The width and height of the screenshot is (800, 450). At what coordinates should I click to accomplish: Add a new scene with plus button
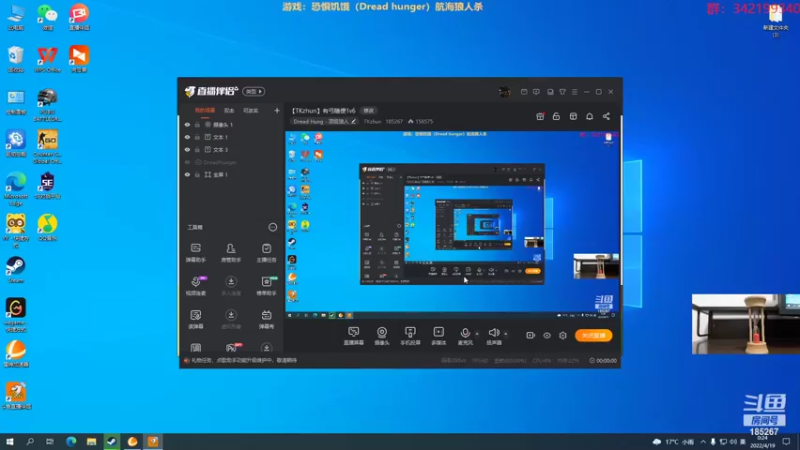tap(277, 110)
